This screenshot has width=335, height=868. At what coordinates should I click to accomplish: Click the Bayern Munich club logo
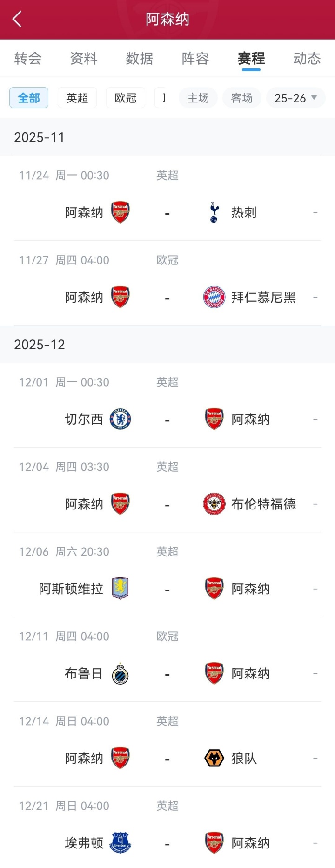[214, 297]
